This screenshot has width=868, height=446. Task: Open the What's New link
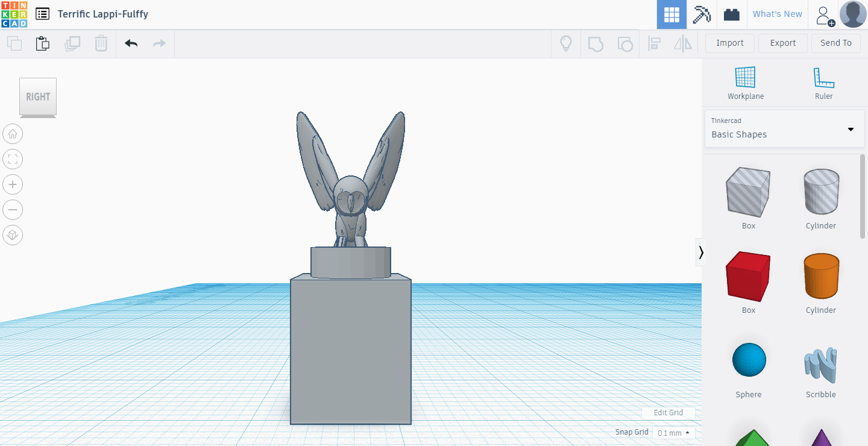pos(777,14)
